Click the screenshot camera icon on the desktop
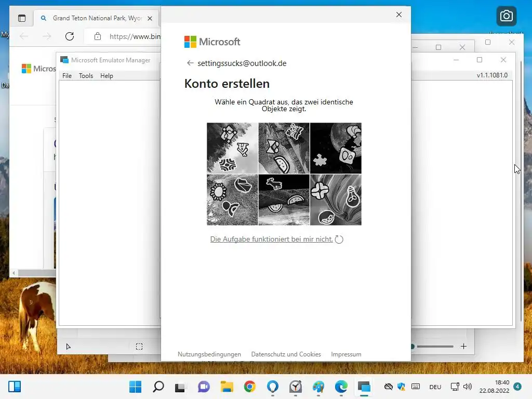Image resolution: width=532 pixels, height=399 pixels. [x=506, y=16]
